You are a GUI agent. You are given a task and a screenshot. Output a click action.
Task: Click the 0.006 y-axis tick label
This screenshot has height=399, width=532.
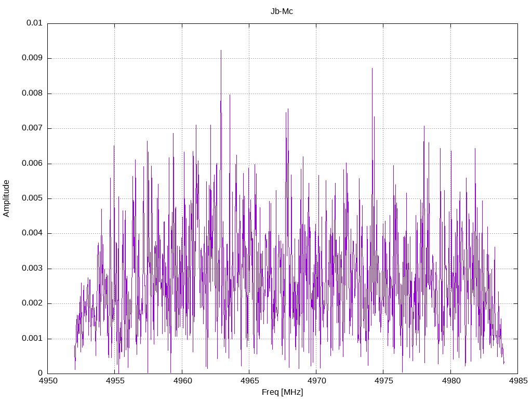32,164
